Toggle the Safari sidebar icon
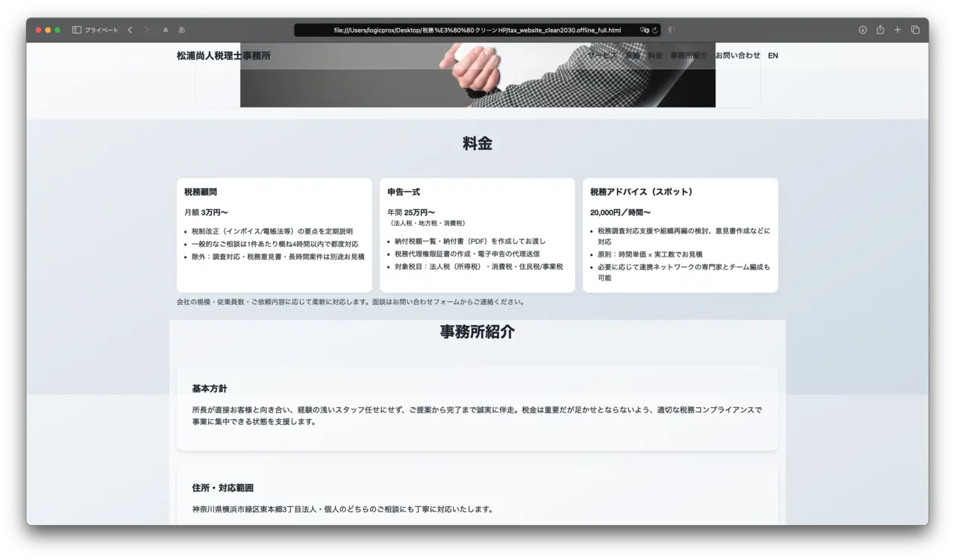The height and width of the screenshot is (560, 955). point(77,30)
